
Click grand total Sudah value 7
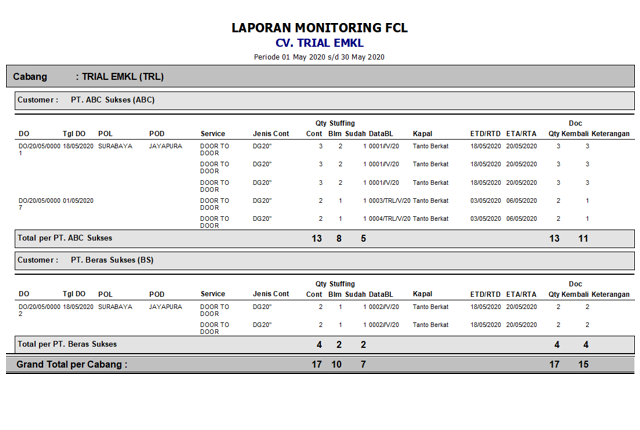pos(363,364)
